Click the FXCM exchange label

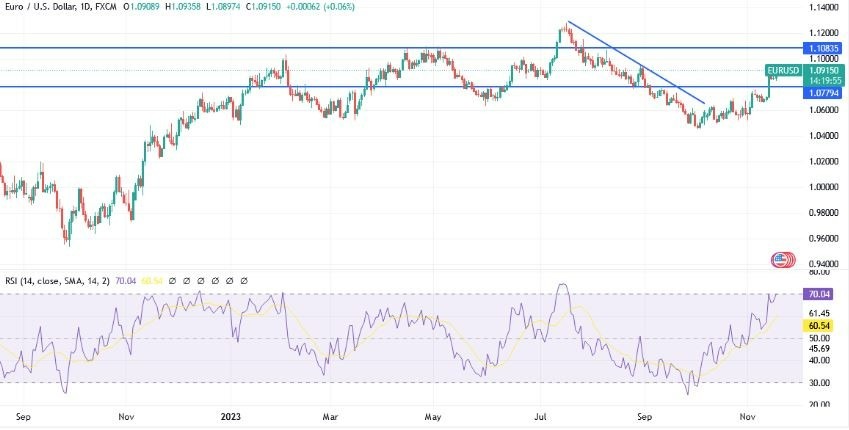[x=105, y=7]
